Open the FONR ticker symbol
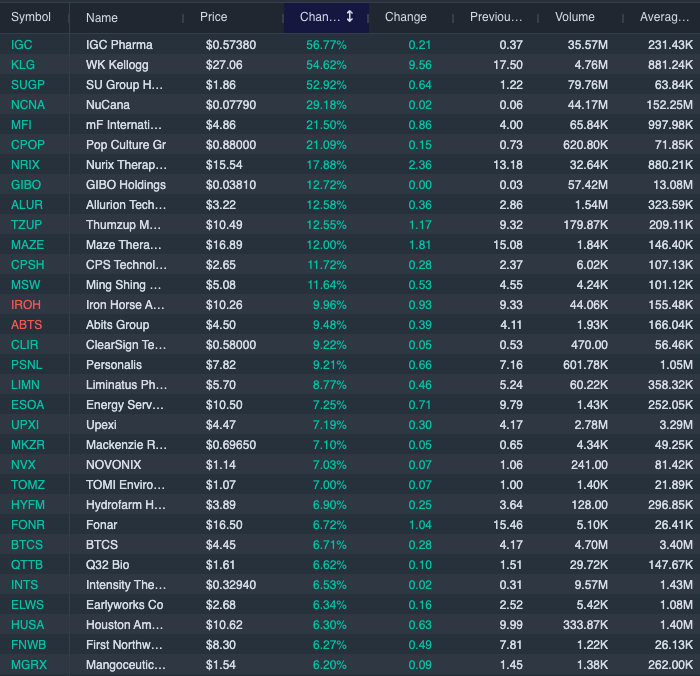 click(28, 525)
